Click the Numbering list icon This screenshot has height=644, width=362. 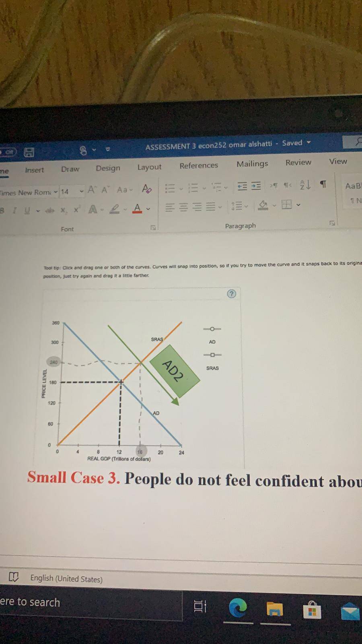(193, 188)
